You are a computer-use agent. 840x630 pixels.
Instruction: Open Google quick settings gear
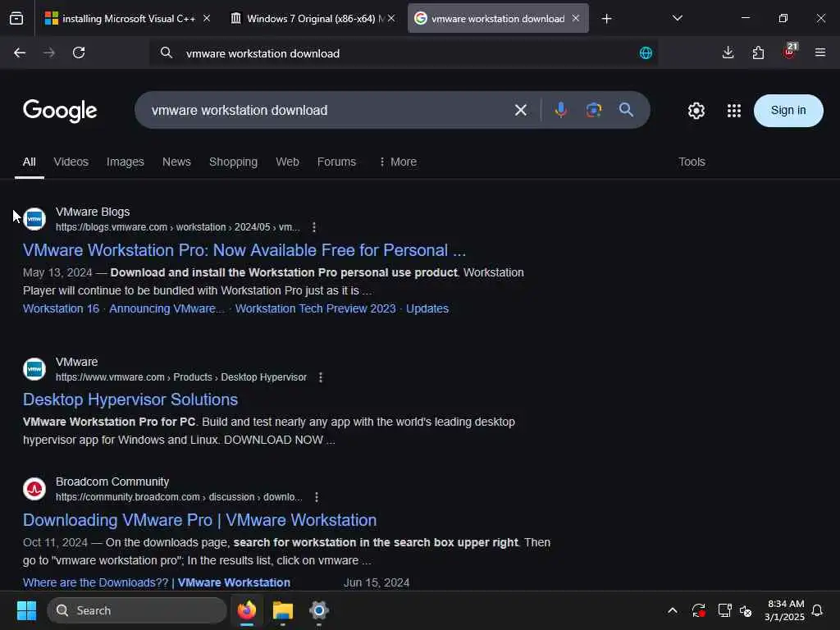pyautogui.click(x=696, y=111)
